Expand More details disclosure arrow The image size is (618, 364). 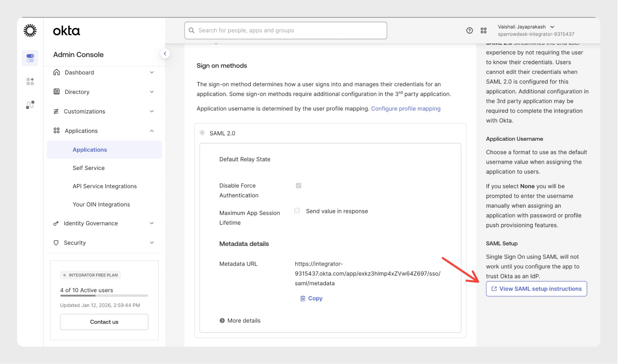(x=222, y=321)
